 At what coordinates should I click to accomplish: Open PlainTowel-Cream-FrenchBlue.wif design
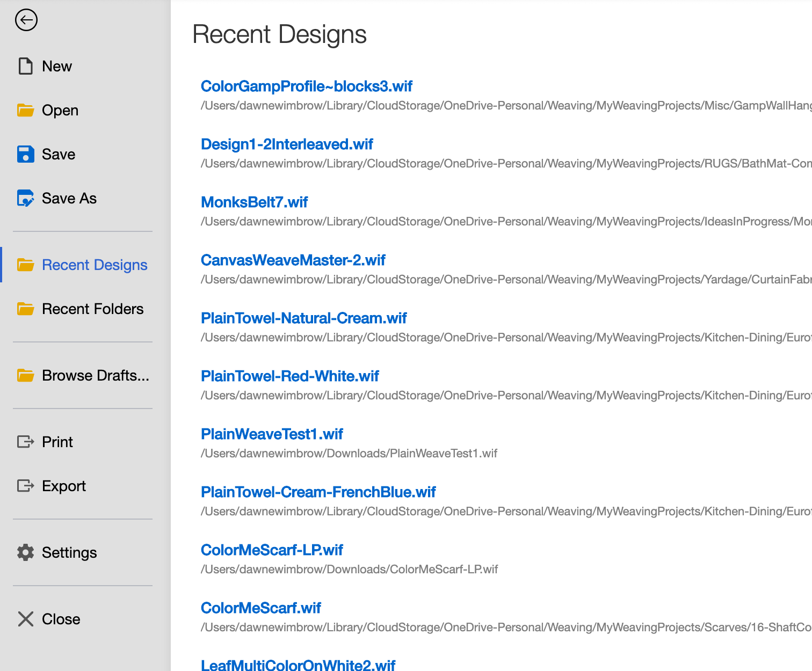tap(318, 492)
